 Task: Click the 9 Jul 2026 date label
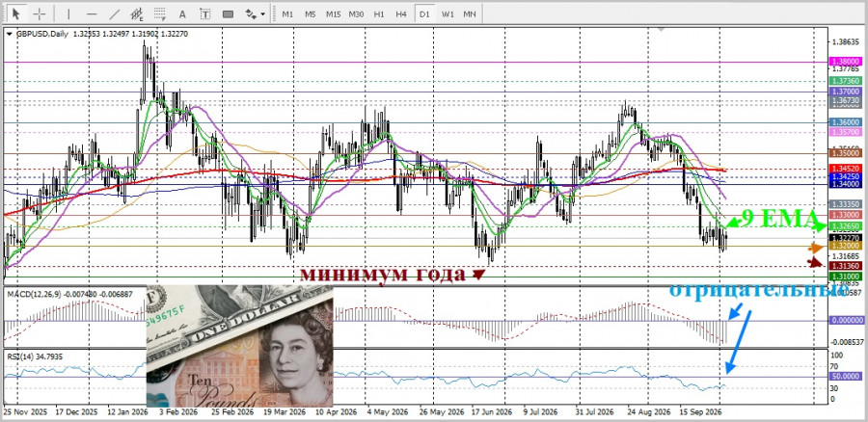tap(540, 412)
